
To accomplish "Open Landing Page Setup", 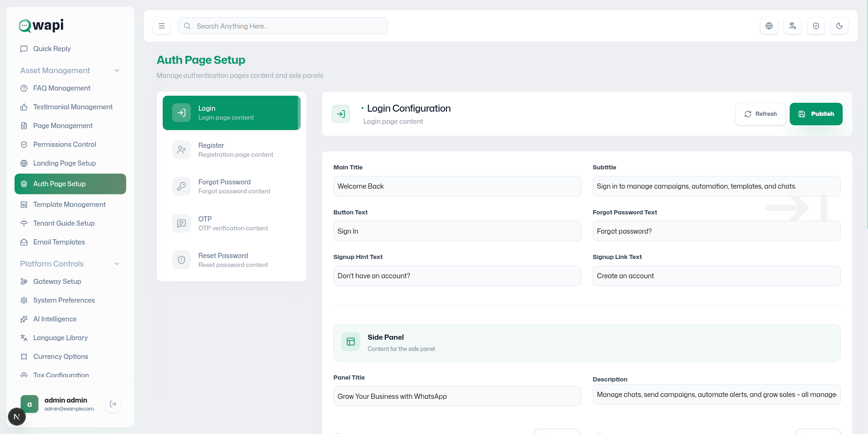I will [70, 163].
